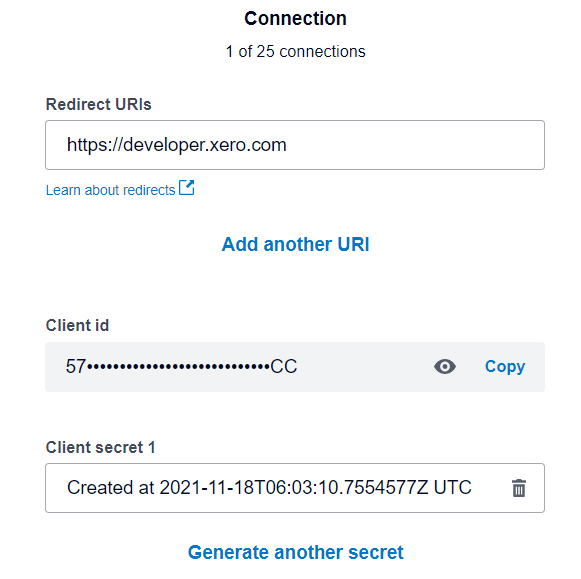Screen dimensions: 581x579
Task: Select the masked Client id dots
Action: tap(178, 367)
